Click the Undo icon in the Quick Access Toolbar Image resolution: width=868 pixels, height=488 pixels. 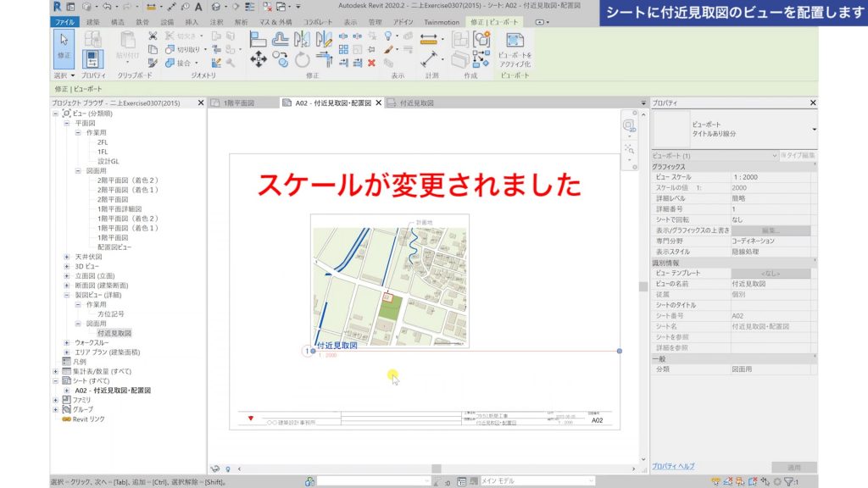(x=107, y=6)
